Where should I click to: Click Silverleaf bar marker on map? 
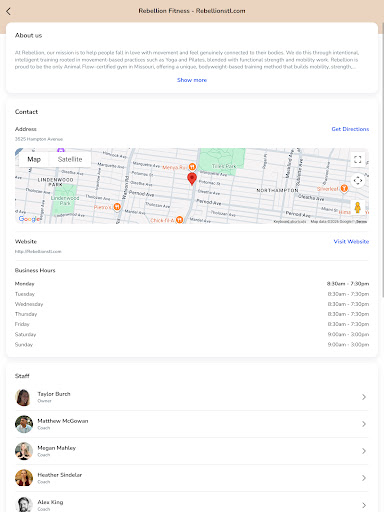click(x=344, y=189)
